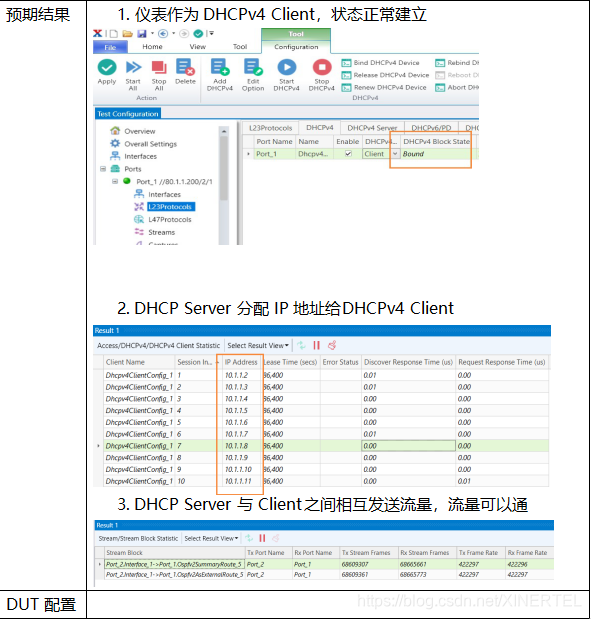The width and height of the screenshot is (591, 619).
Task: Open Select Result View dropdown in DHCPv4 Client results
Action: (x=257, y=345)
